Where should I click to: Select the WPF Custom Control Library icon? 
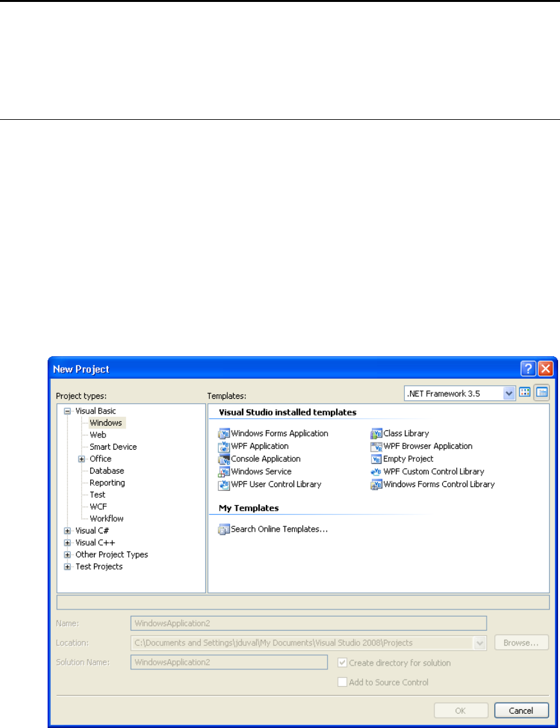pyautogui.click(x=377, y=472)
